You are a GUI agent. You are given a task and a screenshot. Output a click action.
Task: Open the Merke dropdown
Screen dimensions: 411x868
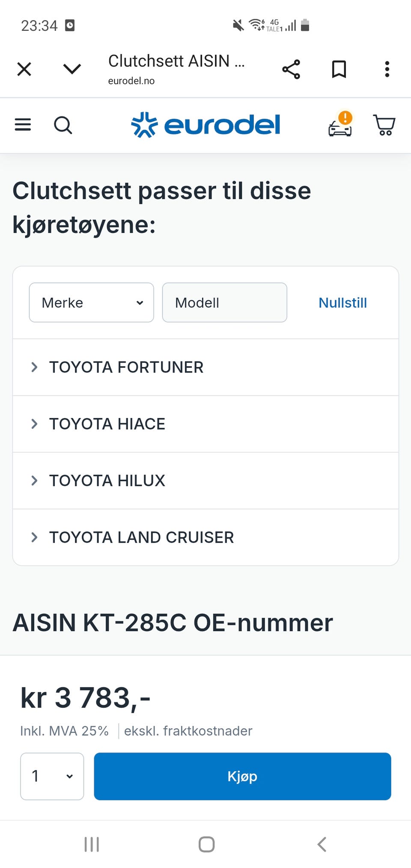[x=91, y=303]
